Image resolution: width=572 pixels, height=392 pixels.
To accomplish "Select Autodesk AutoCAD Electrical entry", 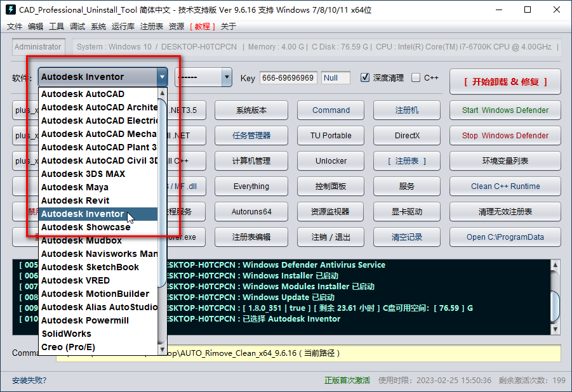I will pos(98,121).
